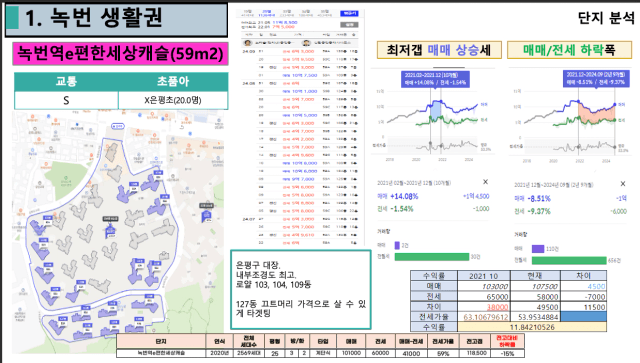Click the orange shaded range in the right chart
The image size is (640, 363).
click(596, 112)
